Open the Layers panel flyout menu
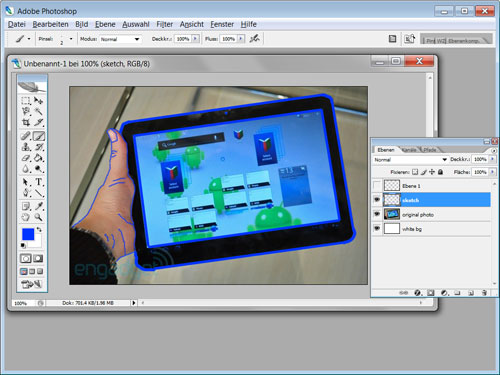The image size is (500, 375). point(494,151)
